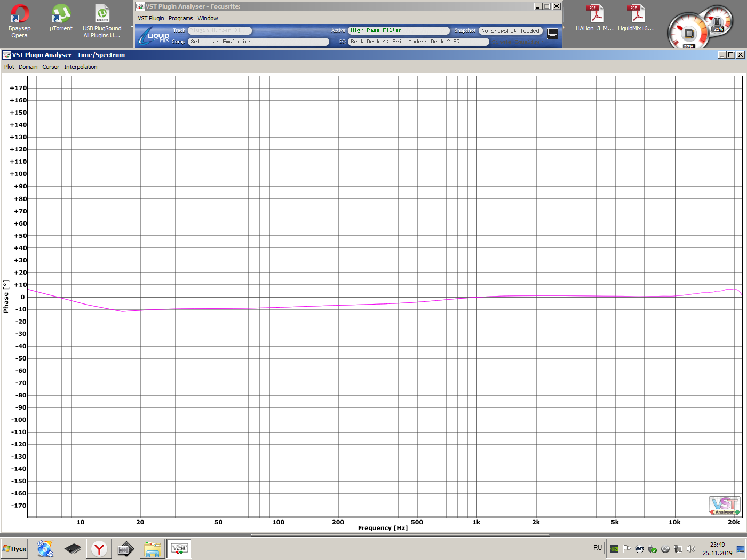Click the small RAM gauge gadget
The width and height of the screenshot is (747, 560).
(x=718, y=21)
